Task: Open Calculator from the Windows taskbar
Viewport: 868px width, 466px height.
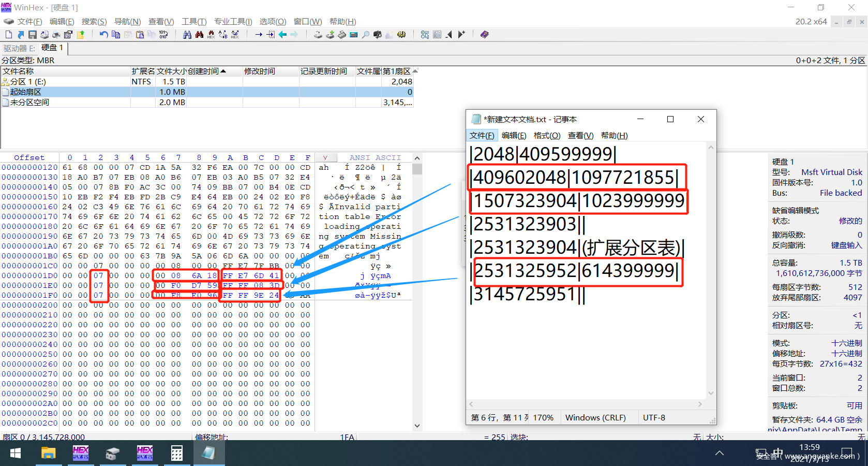Action: click(x=177, y=453)
